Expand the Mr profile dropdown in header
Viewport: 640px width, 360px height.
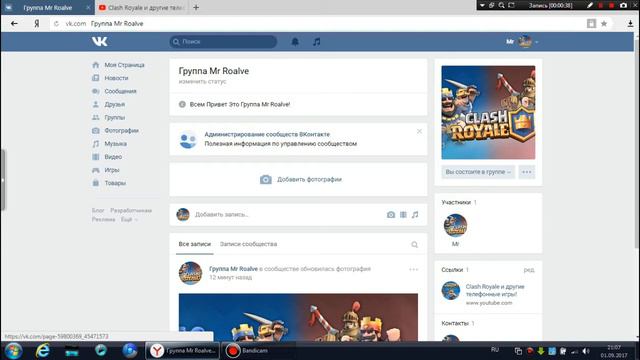point(523,42)
